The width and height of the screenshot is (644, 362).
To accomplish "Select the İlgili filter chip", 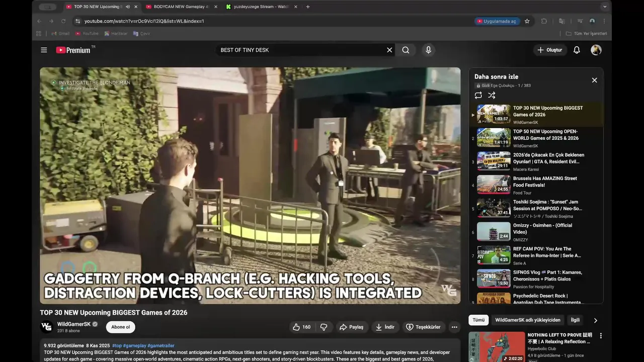I will (575, 320).
